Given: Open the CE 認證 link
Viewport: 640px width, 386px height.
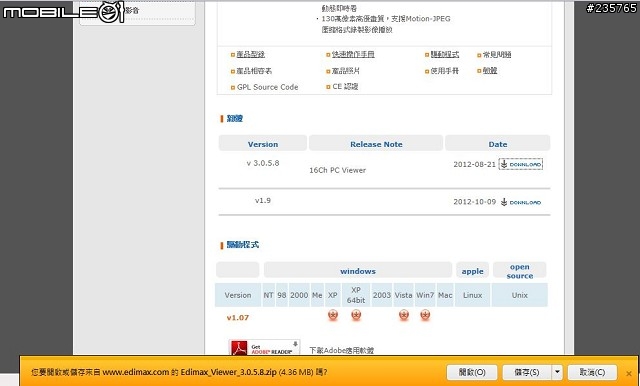Looking at the screenshot, I should click(x=345, y=87).
